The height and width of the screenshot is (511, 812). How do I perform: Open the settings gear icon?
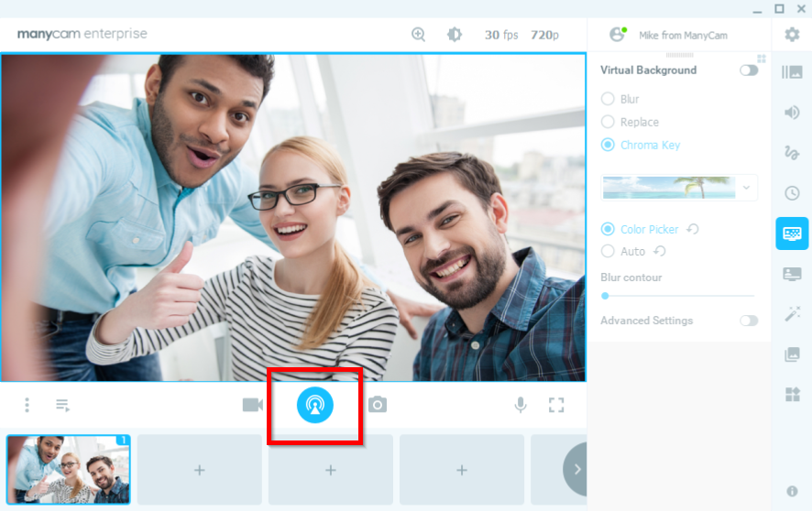(x=792, y=35)
